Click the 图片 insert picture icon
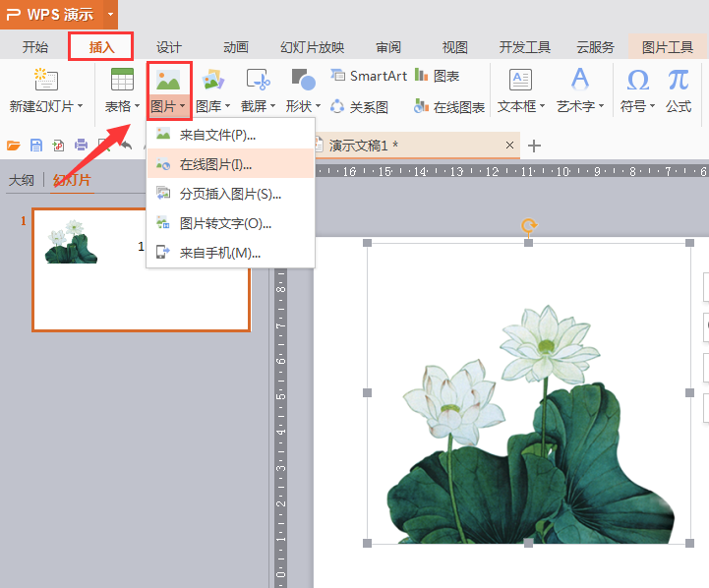This screenshot has width=709, height=588. [168, 80]
